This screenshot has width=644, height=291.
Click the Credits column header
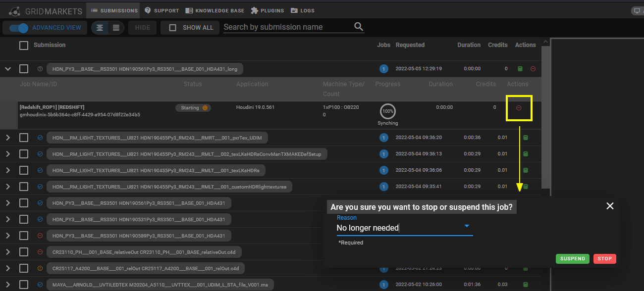click(x=498, y=45)
